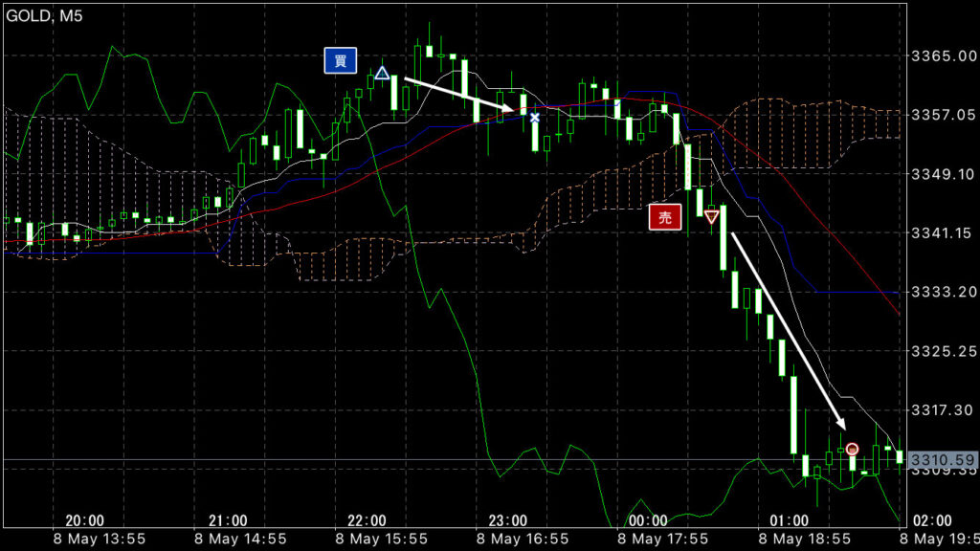Click the red circle trade close marker
Viewport: 980px width, 551px height.
click(x=852, y=449)
